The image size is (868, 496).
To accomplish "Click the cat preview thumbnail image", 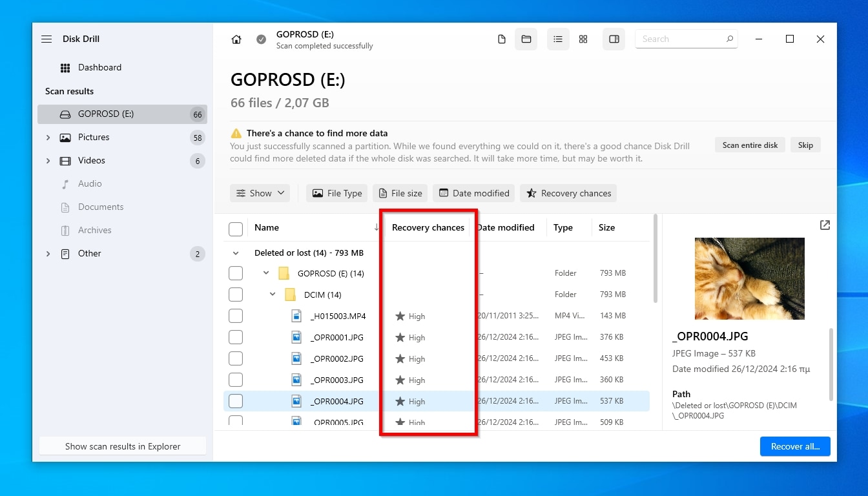I will coord(749,278).
